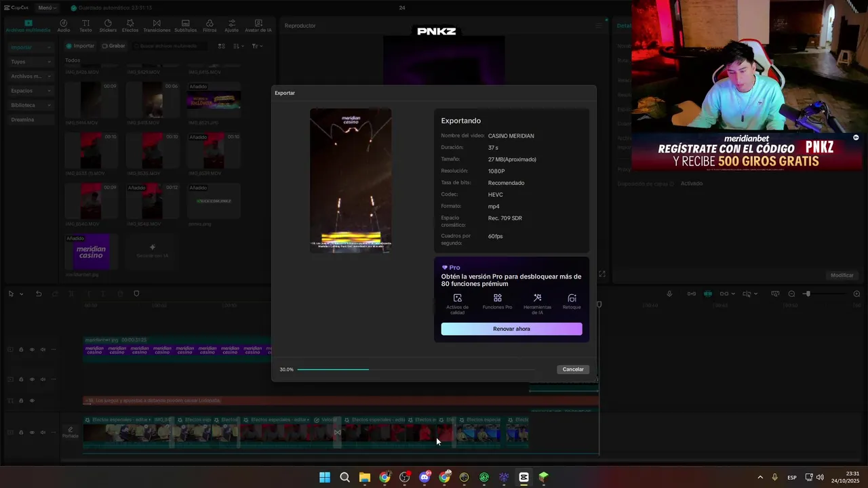Viewport: 868px width, 488px height.
Task: Open the Avatar de IA tab
Action: point(258,26)
